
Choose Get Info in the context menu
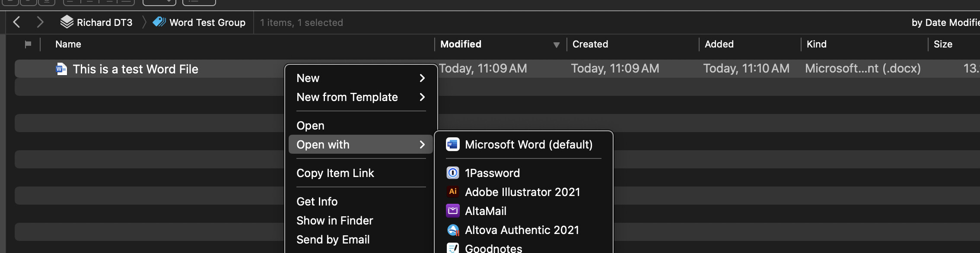pos(361,202)
